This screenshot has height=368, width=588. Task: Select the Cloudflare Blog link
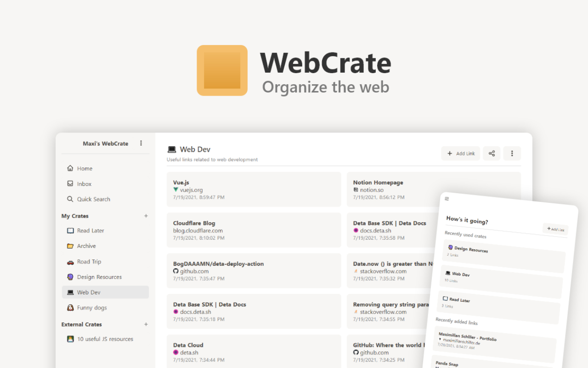tap(254, 230)
